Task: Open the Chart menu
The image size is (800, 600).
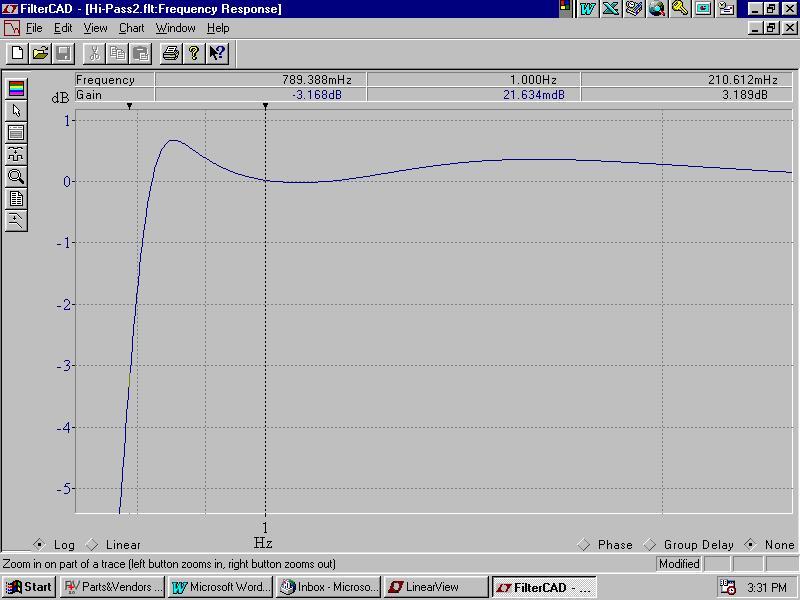Action: click(x=131, y=28)
